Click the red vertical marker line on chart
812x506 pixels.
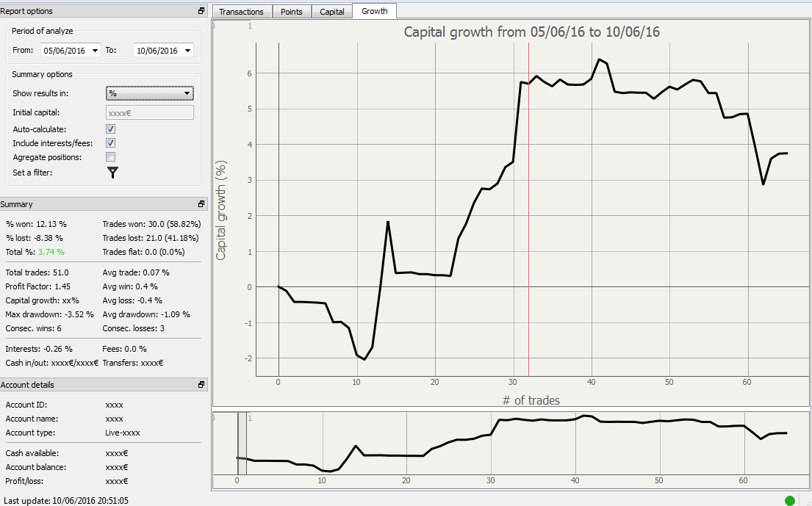click(528, 209)
